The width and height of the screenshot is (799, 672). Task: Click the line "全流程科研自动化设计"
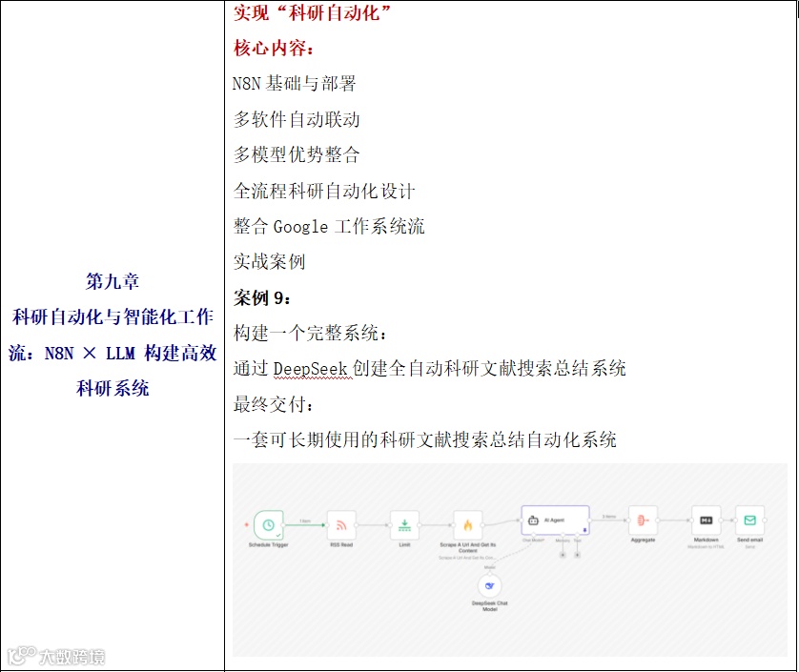tap(324, 191)
